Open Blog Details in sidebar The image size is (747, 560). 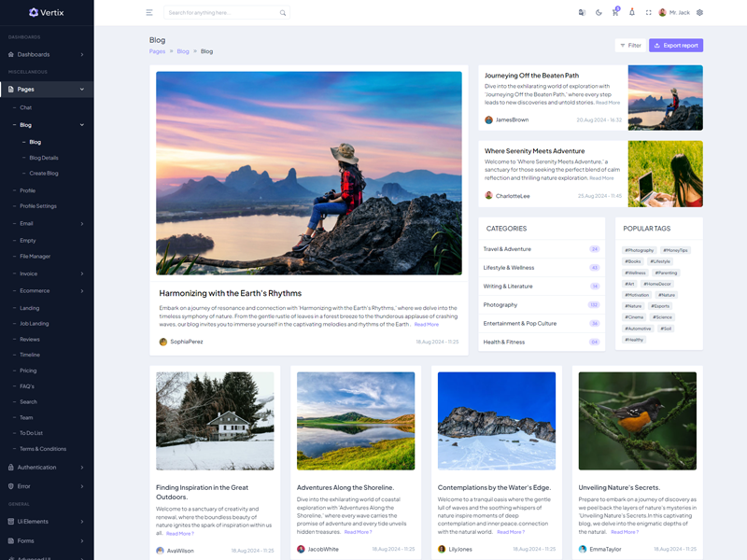coord(44,158)
